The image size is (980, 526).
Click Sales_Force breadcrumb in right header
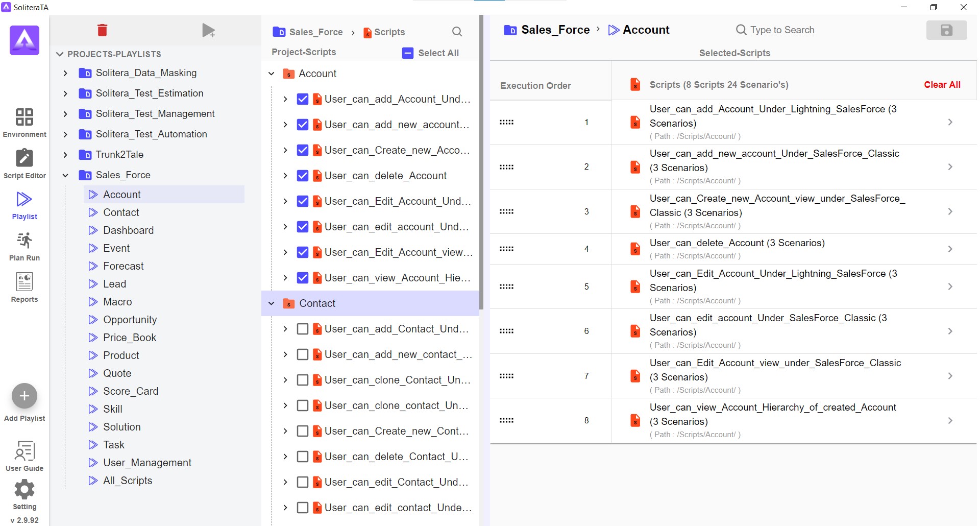[x=547, y=30]
